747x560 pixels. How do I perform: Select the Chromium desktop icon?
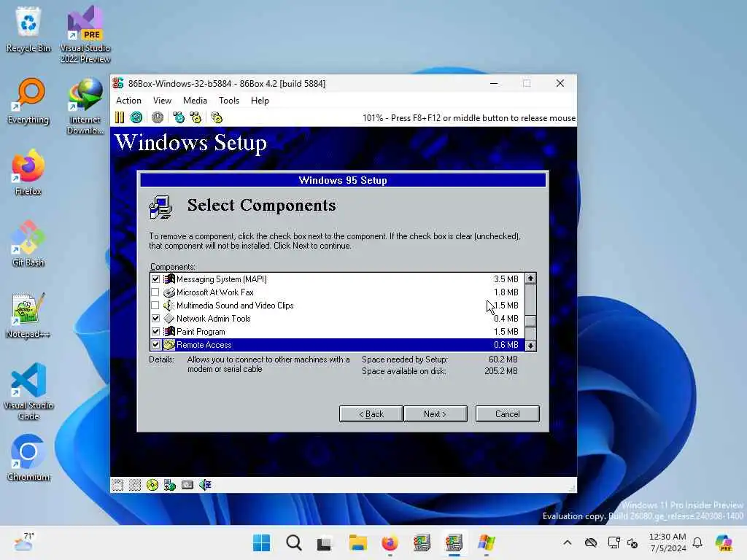pyautogui.click(x=28, y=458)
